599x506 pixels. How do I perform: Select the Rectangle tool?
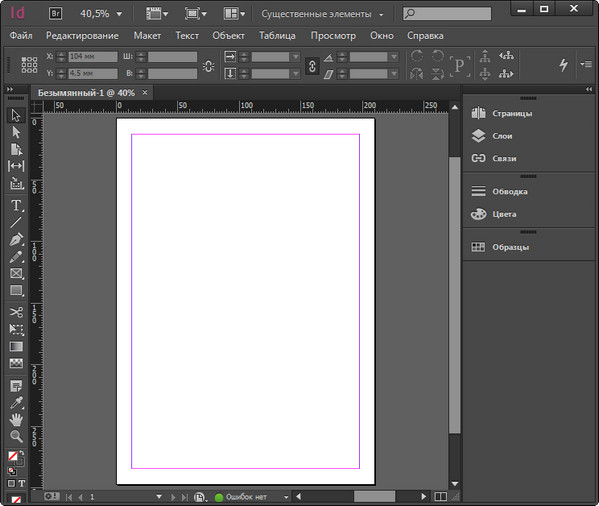coord(16,291)
